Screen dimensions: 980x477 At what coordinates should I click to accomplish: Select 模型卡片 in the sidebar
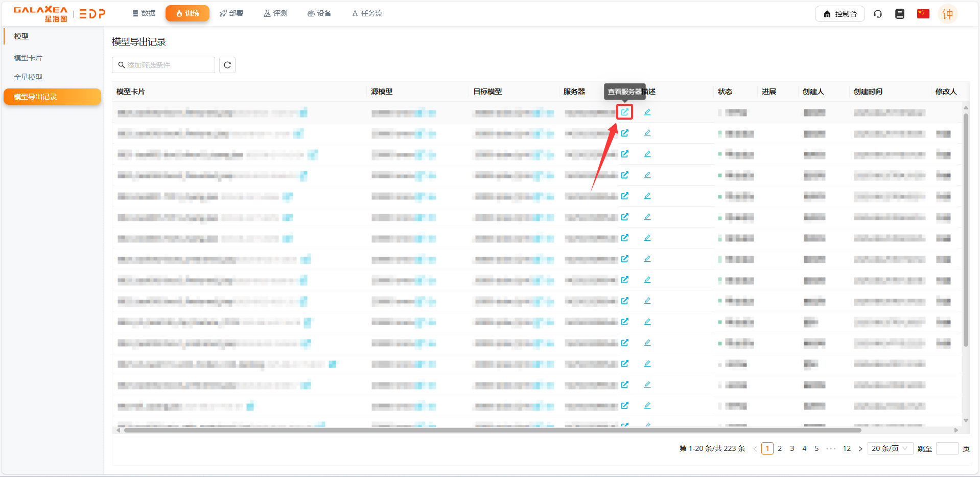pos(28,58)
